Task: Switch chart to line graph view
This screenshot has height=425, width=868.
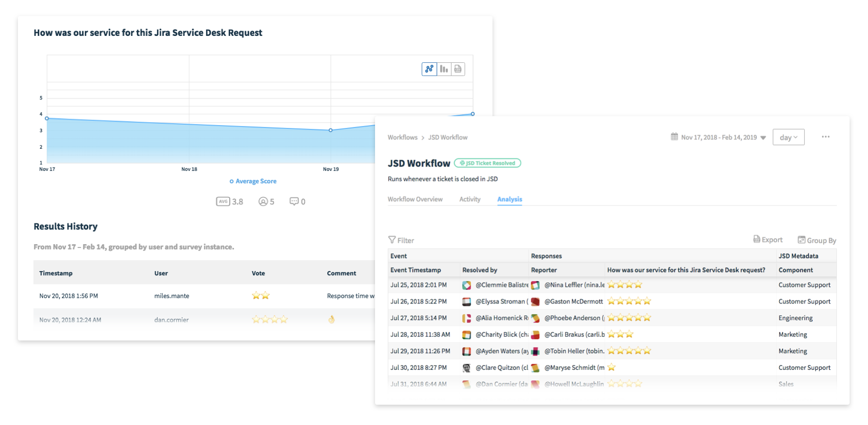Action: coord(429,69)
